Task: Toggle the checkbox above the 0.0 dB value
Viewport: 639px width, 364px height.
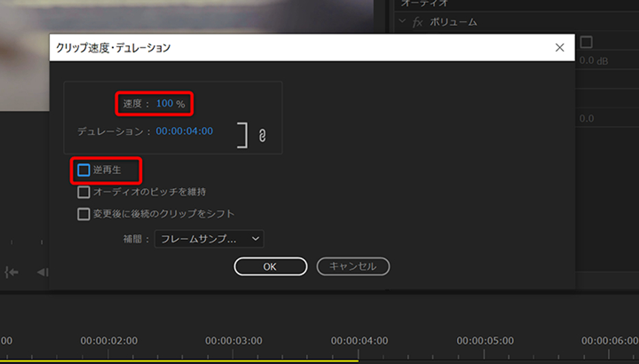Action: (586, 42)
